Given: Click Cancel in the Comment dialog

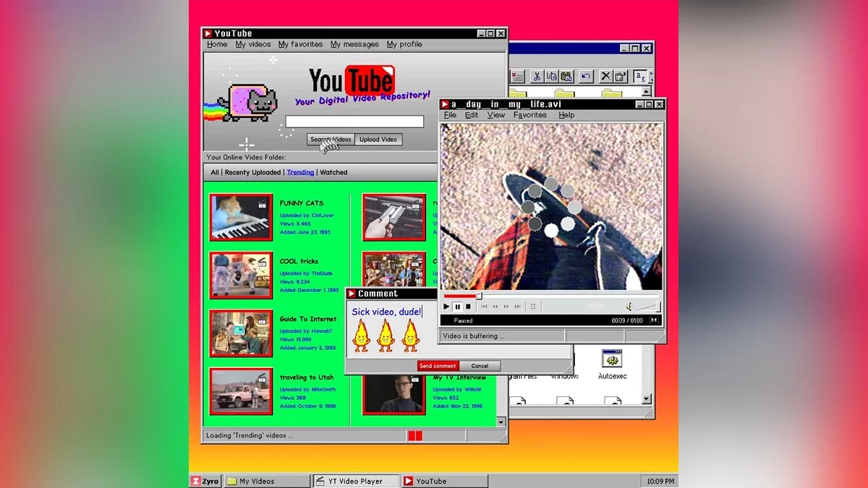Looking at the screenshot, I should [480, 366].
